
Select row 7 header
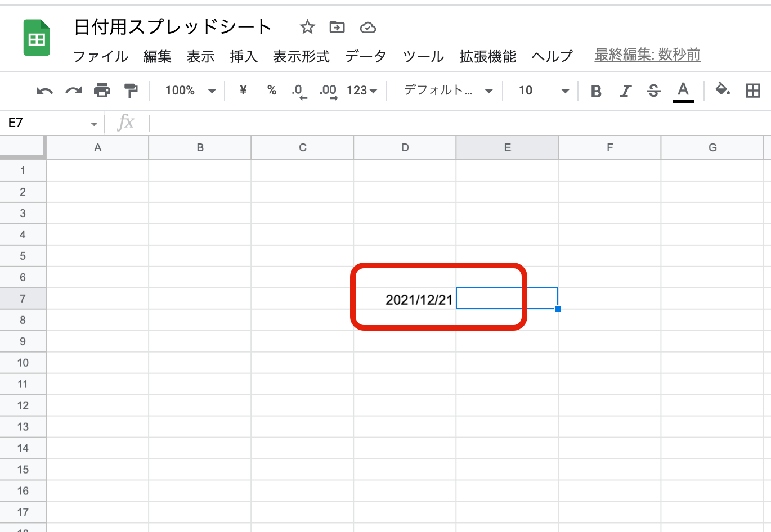click(x=23, y=299)
